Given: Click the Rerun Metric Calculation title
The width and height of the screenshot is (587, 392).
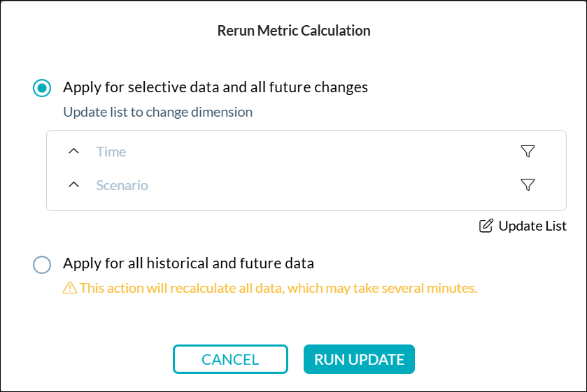Looking at the screenshot, I should click(x=294, y=31).
